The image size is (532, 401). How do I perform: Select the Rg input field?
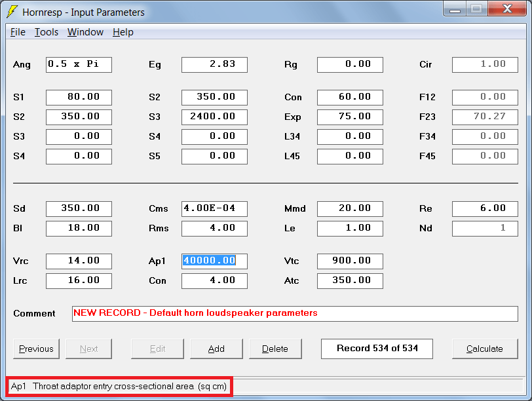tap(350, 65)
